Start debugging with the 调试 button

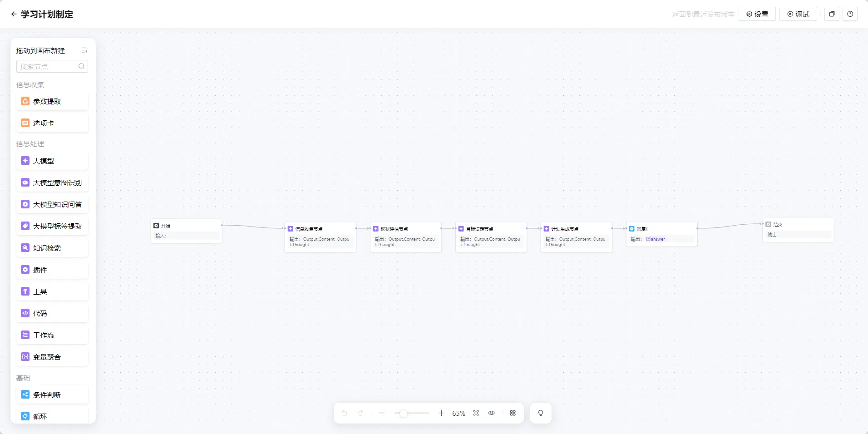(x=798, y=14)
